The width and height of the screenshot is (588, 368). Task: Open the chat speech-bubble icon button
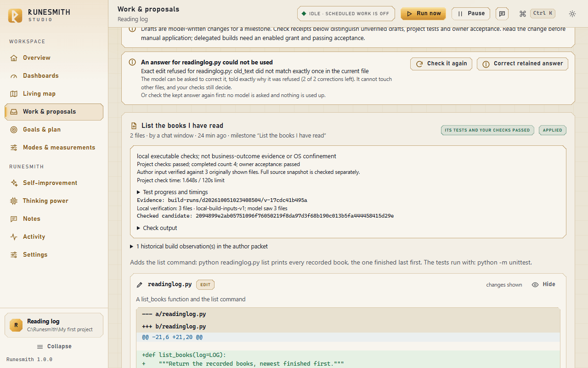point(503,14)
